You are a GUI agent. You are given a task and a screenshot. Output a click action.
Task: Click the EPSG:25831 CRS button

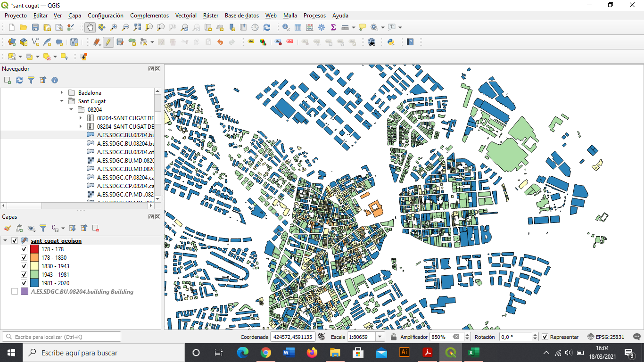pyautogui.click(x=606, y=337)
